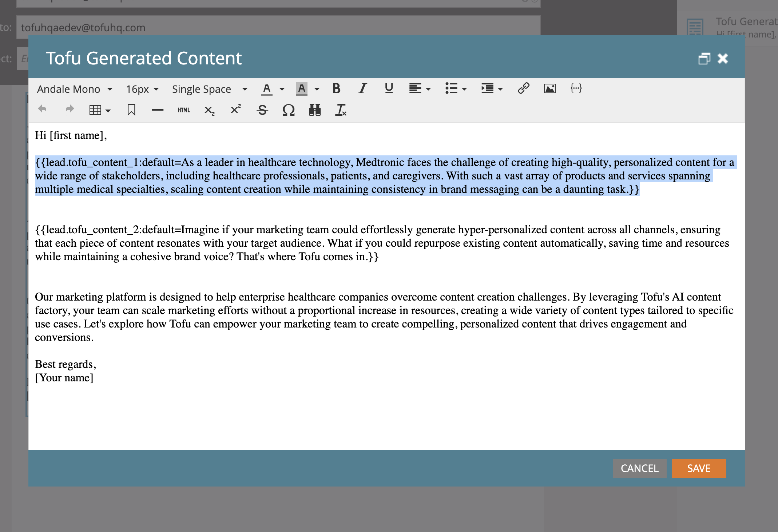Toggle underline formatting
778x532 pixels.
pos(389,88)
